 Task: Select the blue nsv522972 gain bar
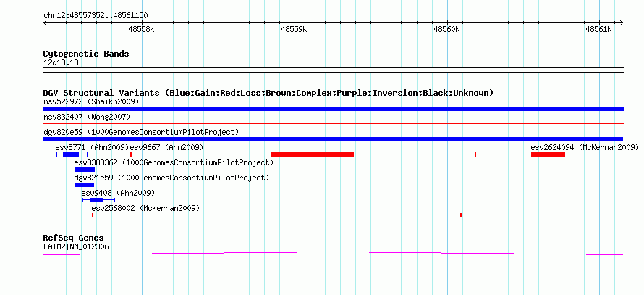click(333, 109)
